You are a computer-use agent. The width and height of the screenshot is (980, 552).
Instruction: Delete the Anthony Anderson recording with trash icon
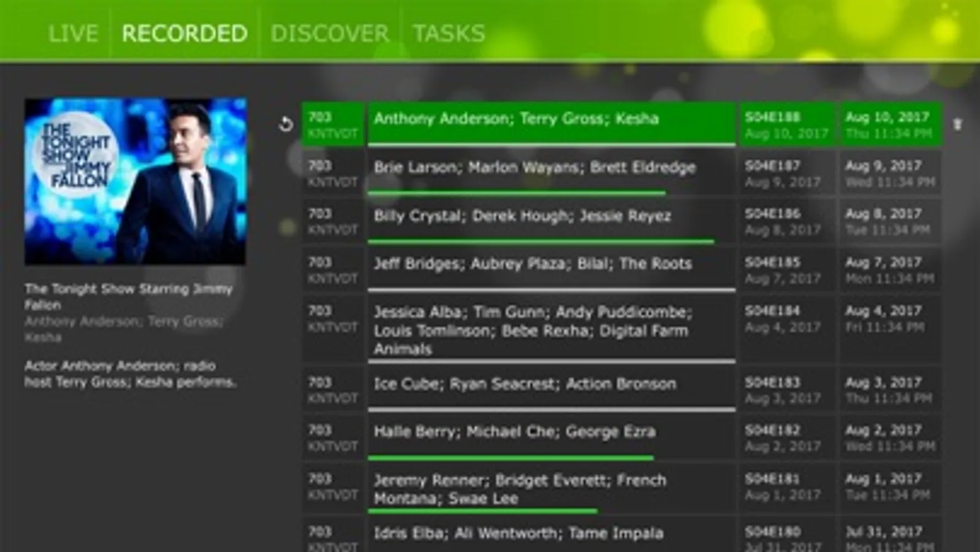pyautogui.click(x=957, y=125)
